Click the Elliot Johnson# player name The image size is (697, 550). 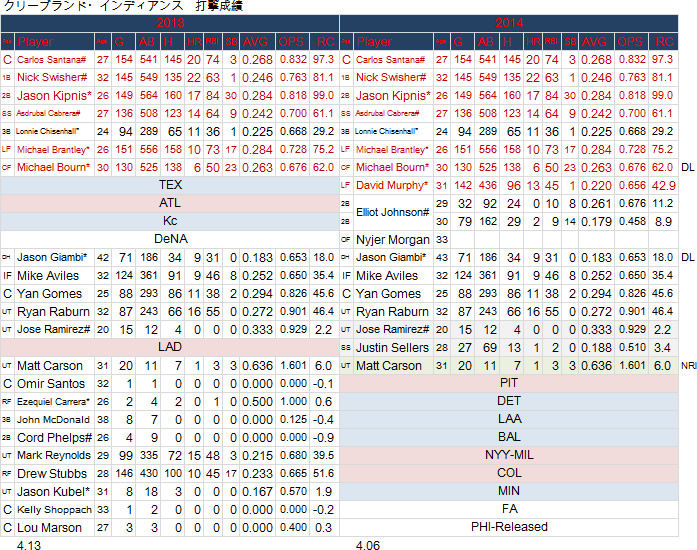[393, 212]
